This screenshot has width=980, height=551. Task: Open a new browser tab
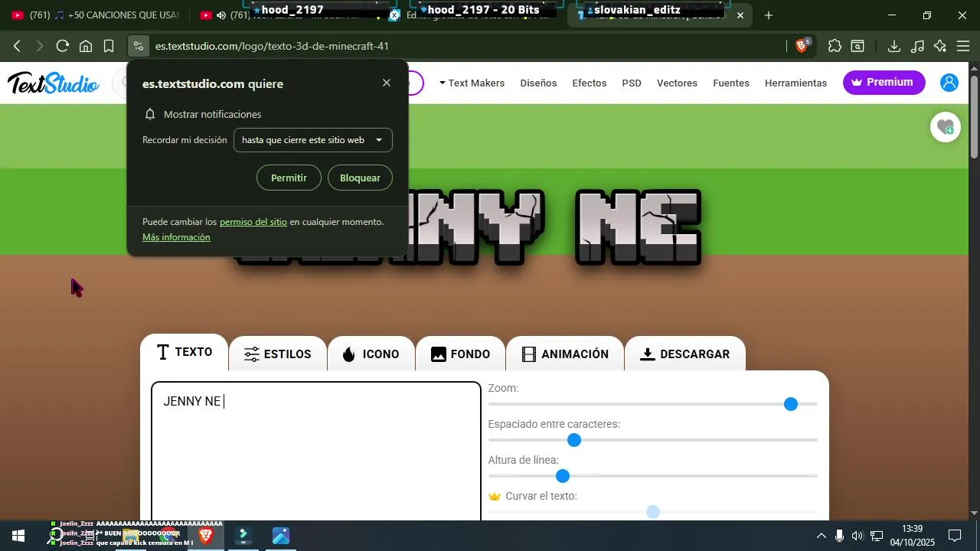click(x=769, y=15)
